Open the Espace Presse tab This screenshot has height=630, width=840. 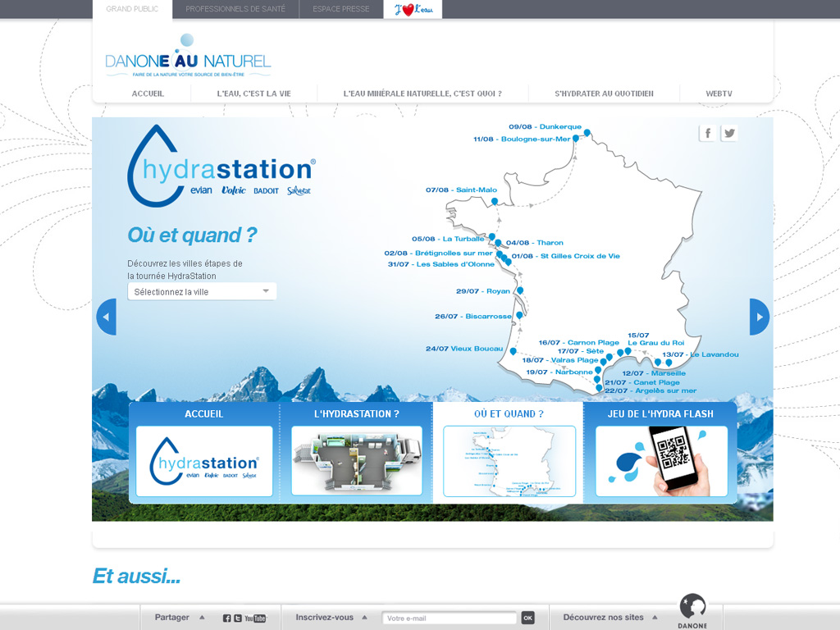pos(341,9)
